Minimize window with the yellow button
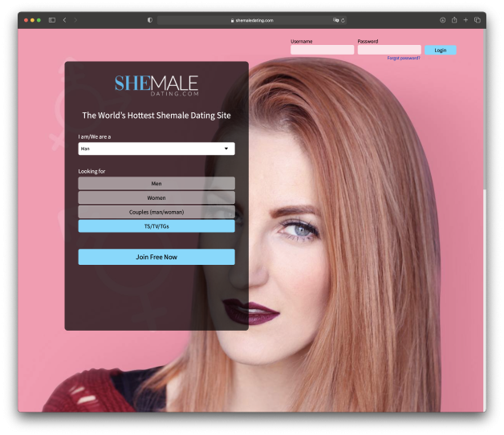504x435 pixels. tap(32, 20)
